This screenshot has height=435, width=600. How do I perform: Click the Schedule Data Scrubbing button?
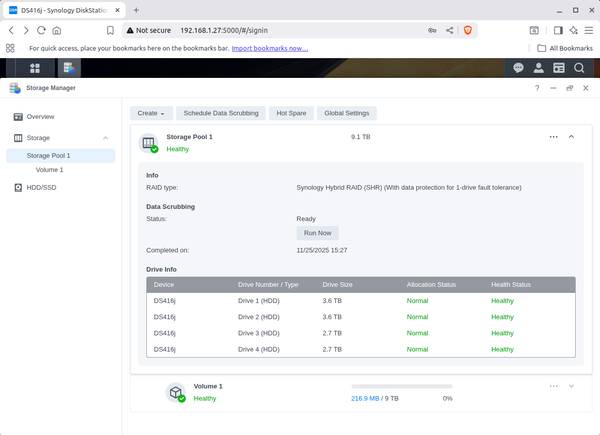point(221,113)
